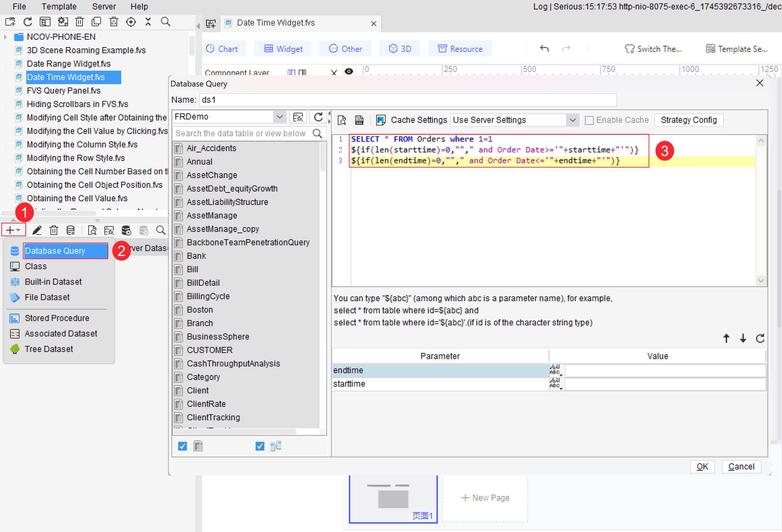This screenshot has height=532, width=782.
Task: Click the new folder icon in the file toolbar
Action: (x=10, y=22)
